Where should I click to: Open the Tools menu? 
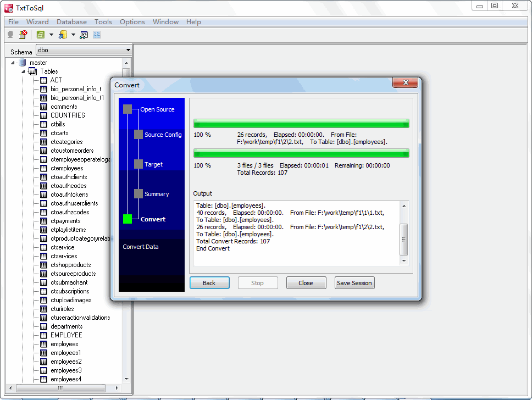pos(103,22)
